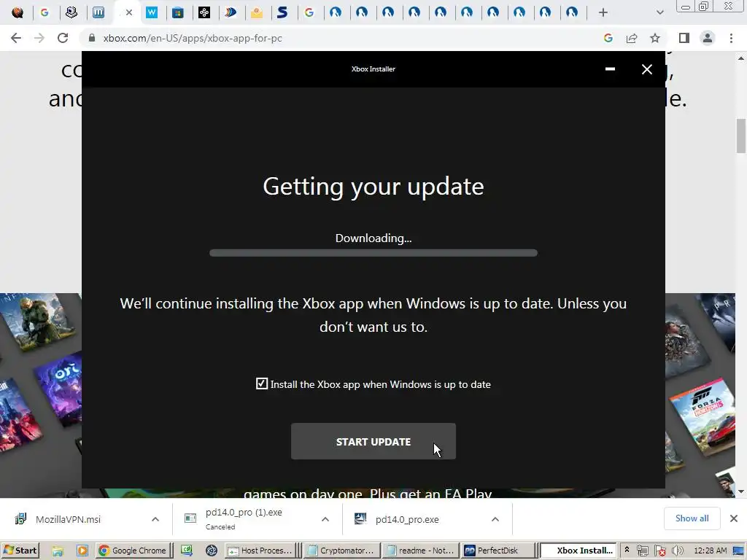Open the Google lens icon in address bar
This screenshot has width=747, height=560.
tap(608, 38)
